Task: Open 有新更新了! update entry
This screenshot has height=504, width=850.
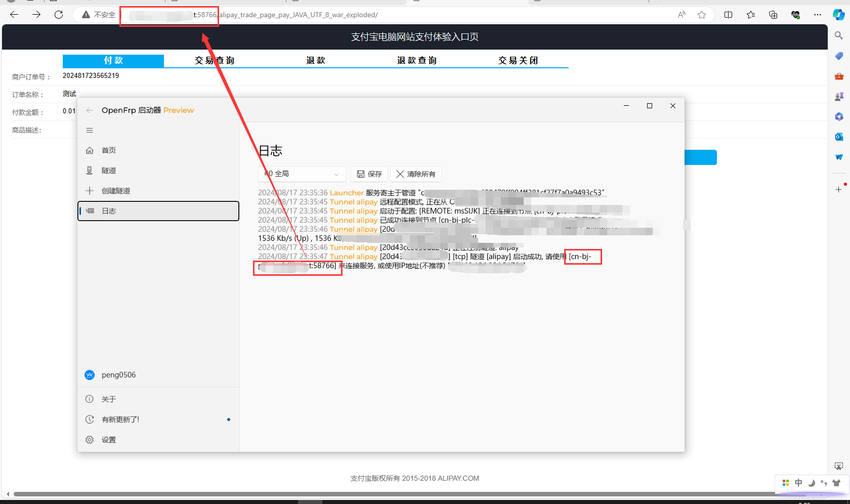Action: (158, 419)
